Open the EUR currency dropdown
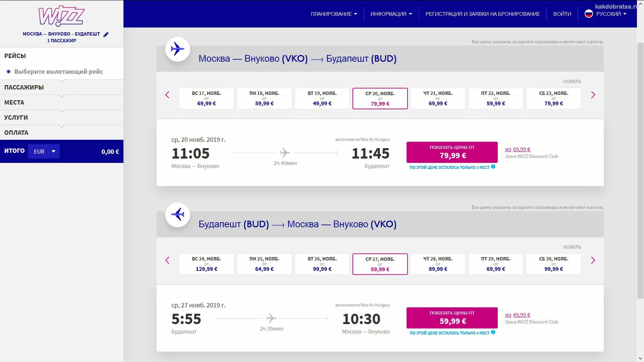Screen dimensions: 644x362 click(x=44, y=152)
